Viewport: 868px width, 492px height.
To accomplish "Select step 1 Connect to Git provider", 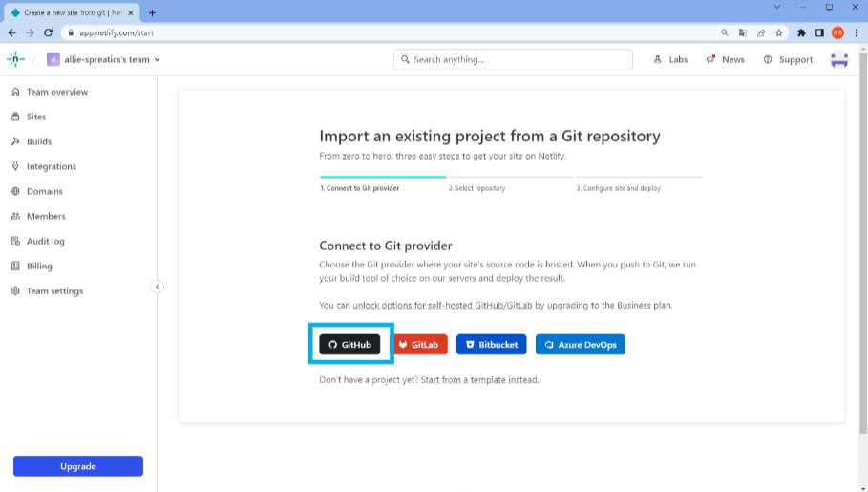I will (360, 188).
